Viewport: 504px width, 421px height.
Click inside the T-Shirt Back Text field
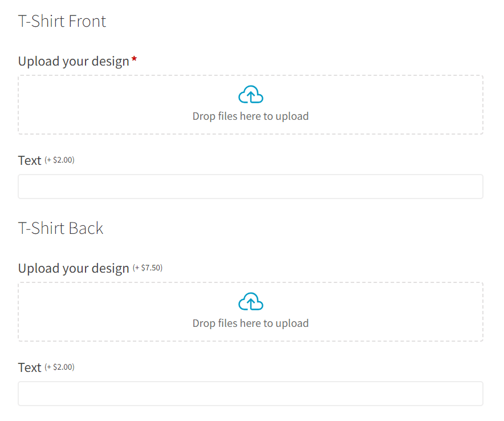(x=251, y=394)
